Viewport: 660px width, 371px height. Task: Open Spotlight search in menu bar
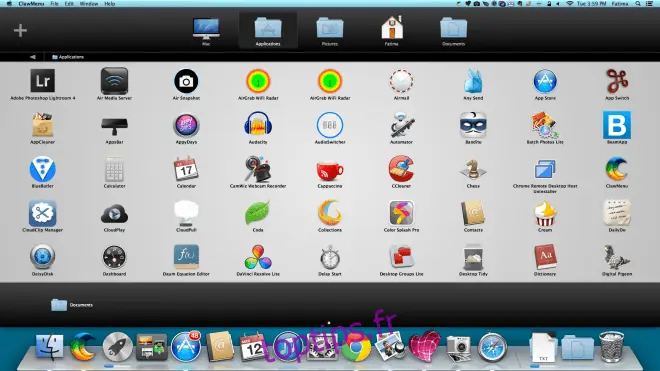pyautogui.click(x=638, y=4)
